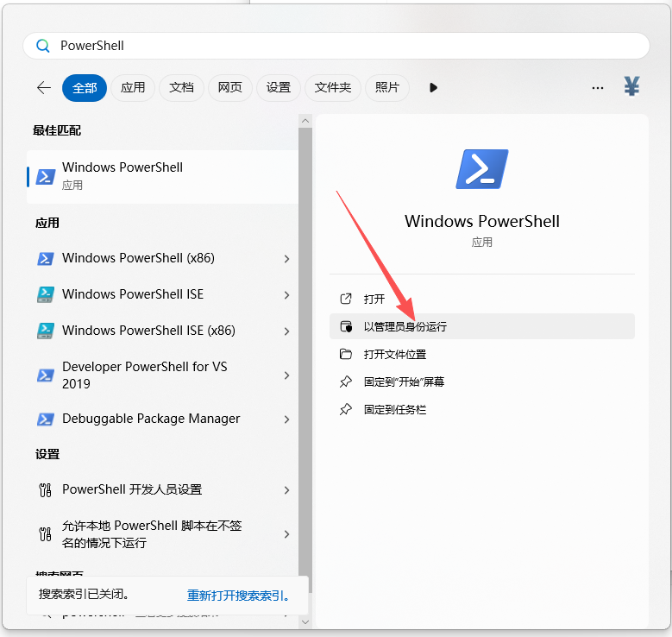Click the search magnifier icon
This screenshot has height=637, width=672.
[x=43, y=46]
